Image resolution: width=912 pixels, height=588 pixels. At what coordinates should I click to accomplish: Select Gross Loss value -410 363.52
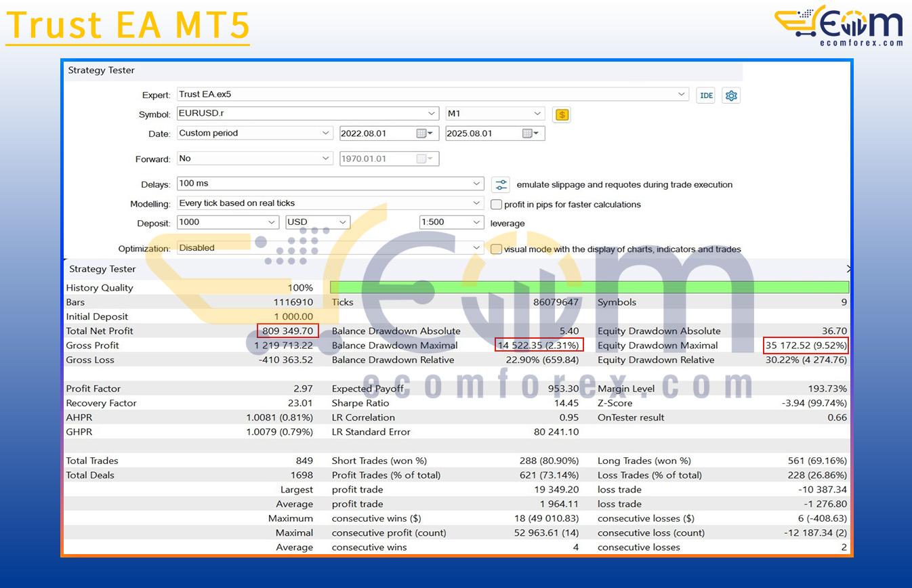tap(286, 360)
